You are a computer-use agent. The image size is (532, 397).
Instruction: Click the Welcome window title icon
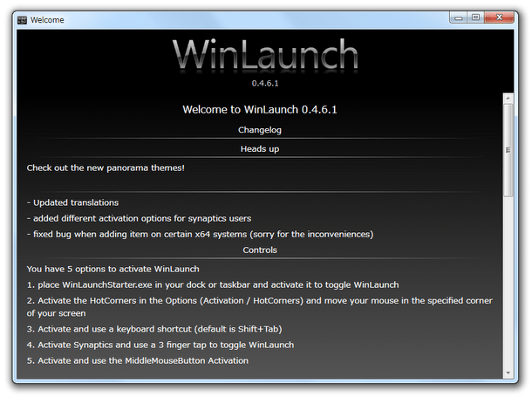click(x=22, y=20)
